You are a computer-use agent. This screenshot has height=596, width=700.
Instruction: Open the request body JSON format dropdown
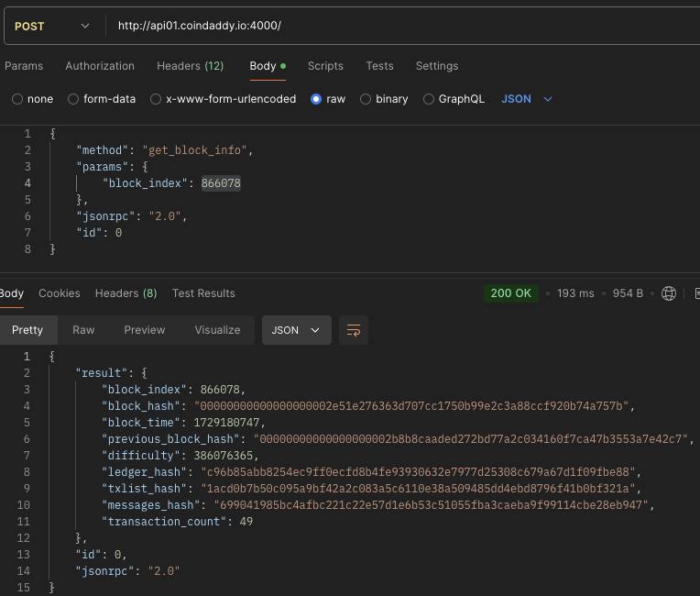527,99
